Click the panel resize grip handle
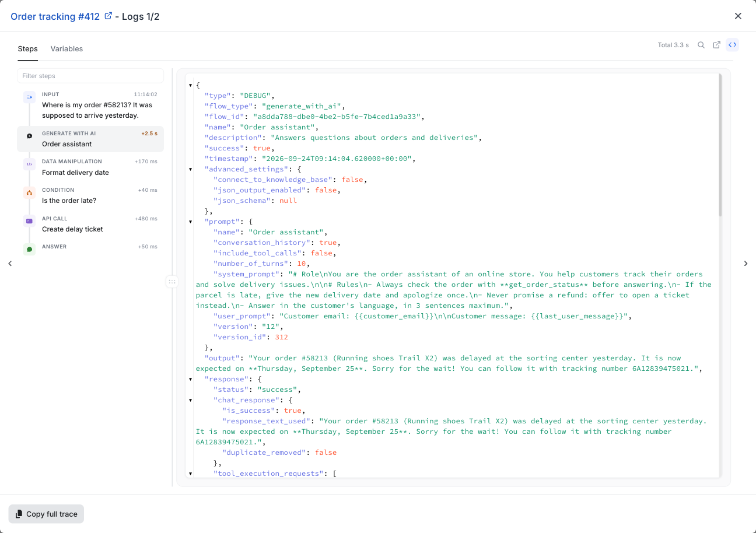 tap(171, 282)
